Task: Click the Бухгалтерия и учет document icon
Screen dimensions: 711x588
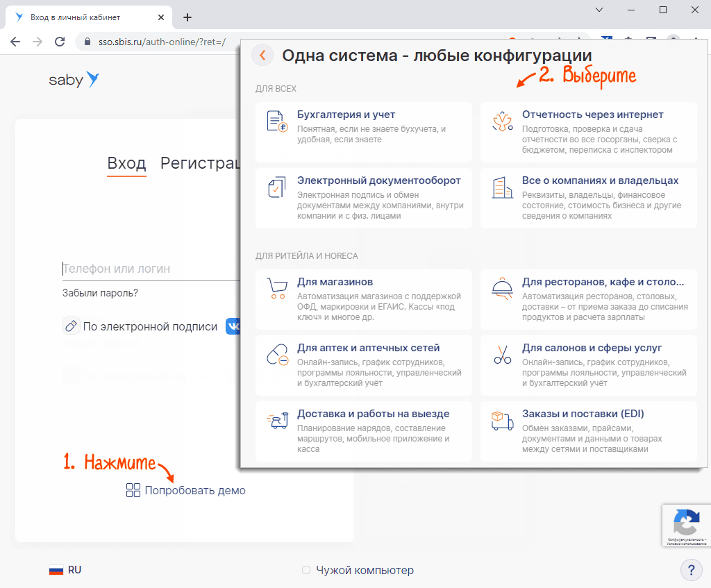Action: tap(277, 121)
